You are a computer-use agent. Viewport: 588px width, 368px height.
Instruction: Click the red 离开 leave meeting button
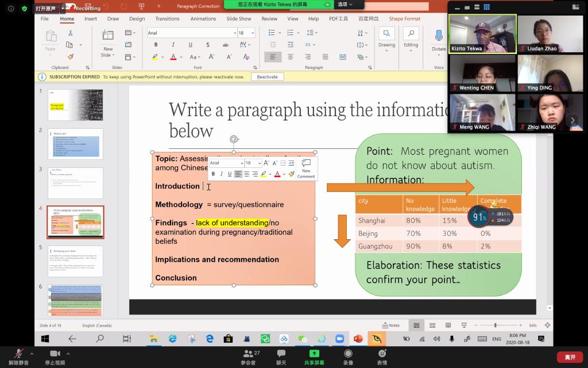coord(570,357)
